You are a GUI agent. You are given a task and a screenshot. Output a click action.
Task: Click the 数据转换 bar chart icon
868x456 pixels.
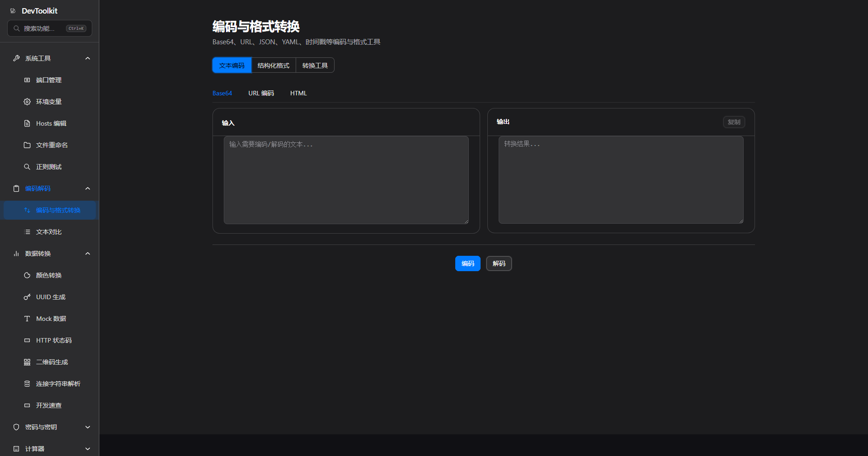(x=16, y=254)
